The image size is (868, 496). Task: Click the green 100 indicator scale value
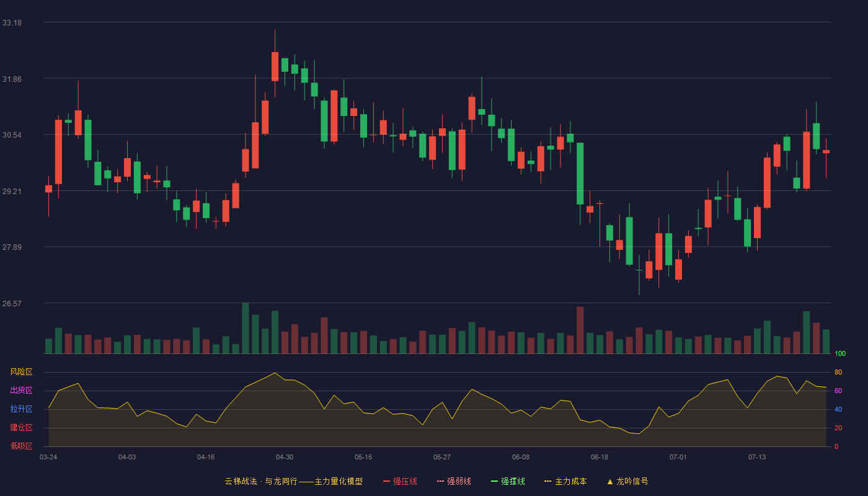[x=840, y=353]
